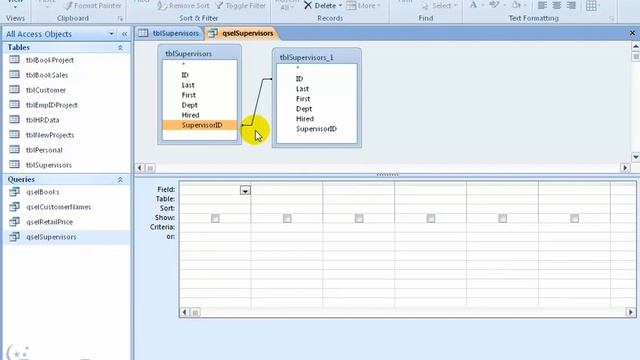Click the table pane scroll right arrow

pyautogui.click(x=625, y=168)
